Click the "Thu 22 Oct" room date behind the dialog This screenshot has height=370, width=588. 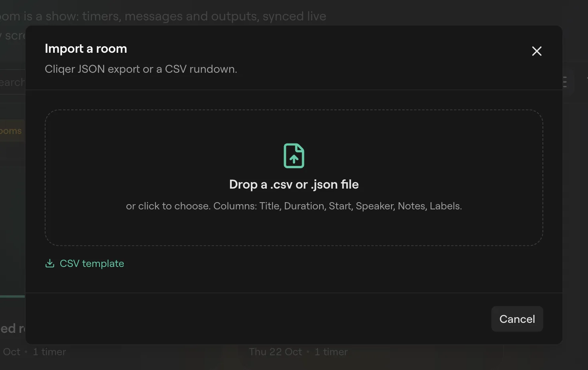tap(276, 352)
